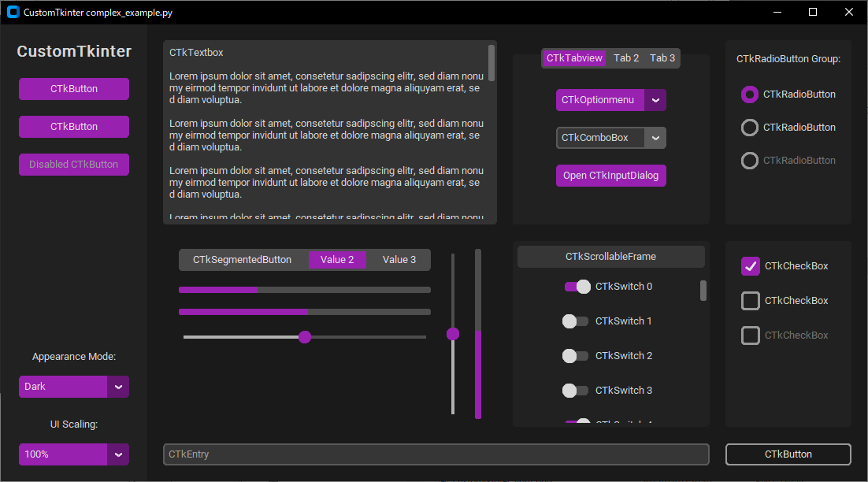Viewport: 868px width, 482px height.
Task: Turn off CTkSwitch 0
Action: coord(577,287)
